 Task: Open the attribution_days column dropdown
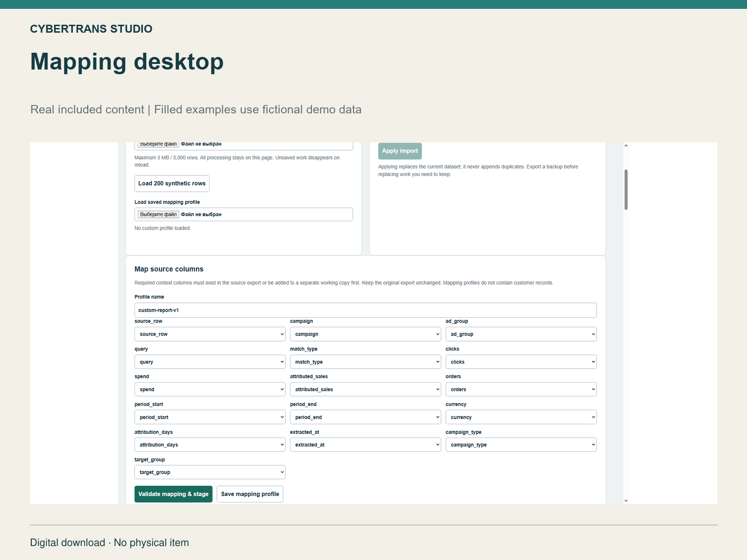tap(210, 445)
